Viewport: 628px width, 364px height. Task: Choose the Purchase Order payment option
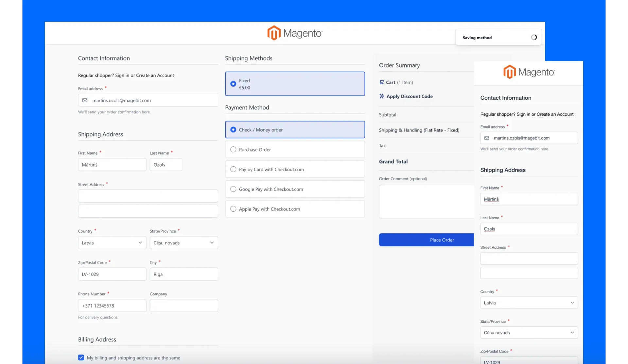(x=295, y=149)
